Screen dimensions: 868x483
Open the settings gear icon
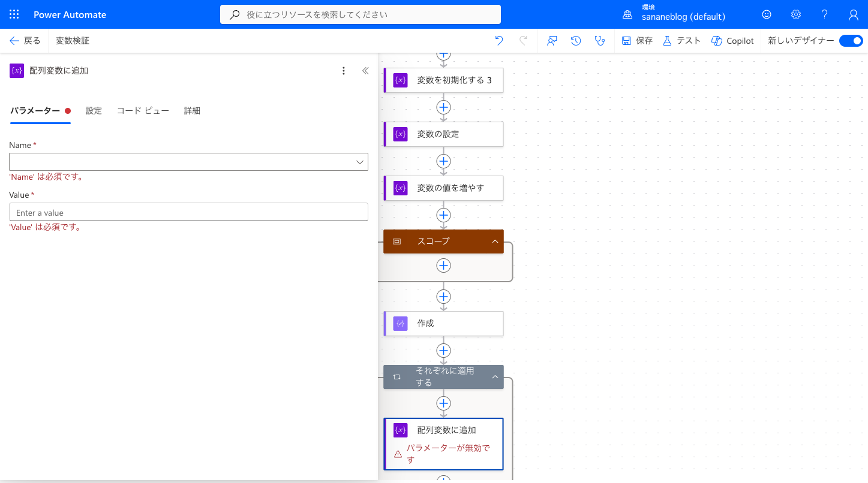(x=795, y=14)
